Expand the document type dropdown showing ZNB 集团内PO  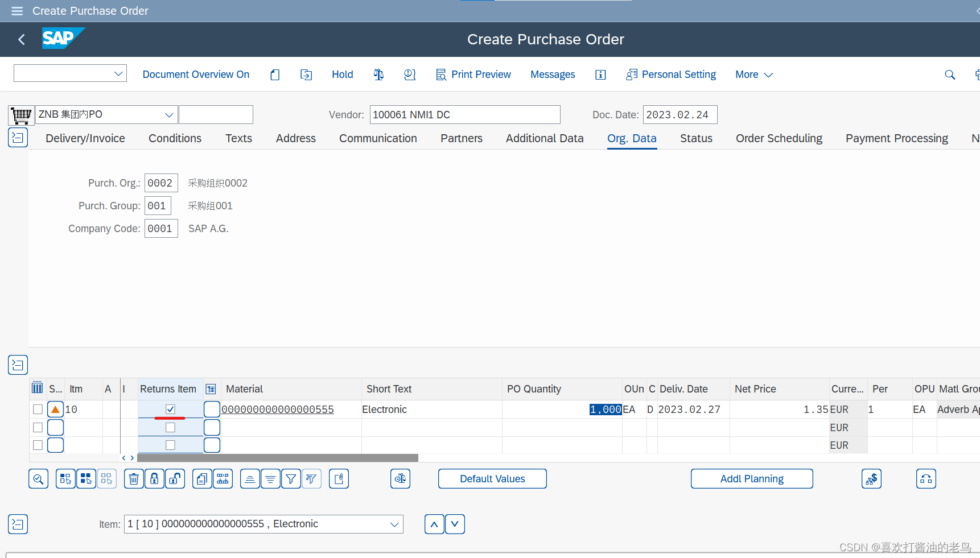click(168, 114)
